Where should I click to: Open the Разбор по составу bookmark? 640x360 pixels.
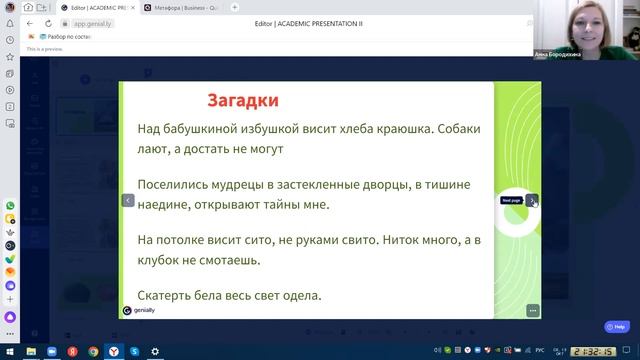[x=65, y=37]
